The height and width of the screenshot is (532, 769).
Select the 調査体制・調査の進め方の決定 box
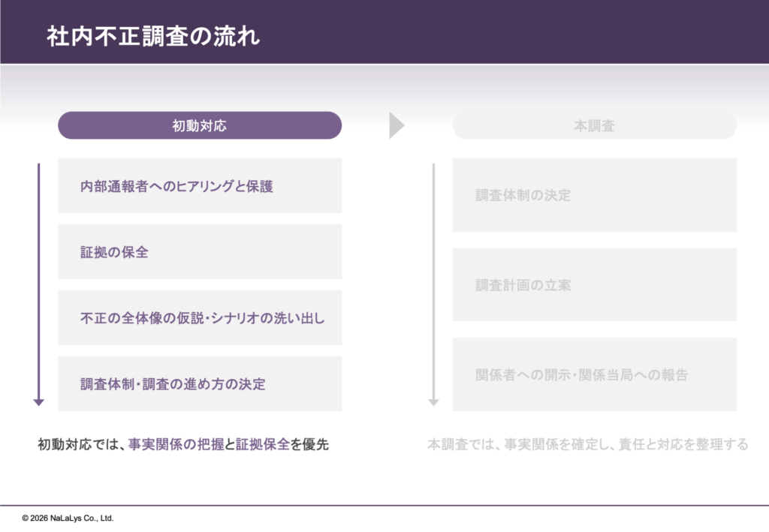(200, 384)
